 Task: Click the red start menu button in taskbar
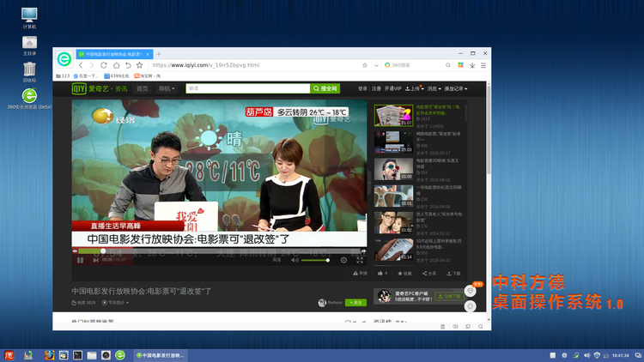pyautogui.click(x=9, y=355)
